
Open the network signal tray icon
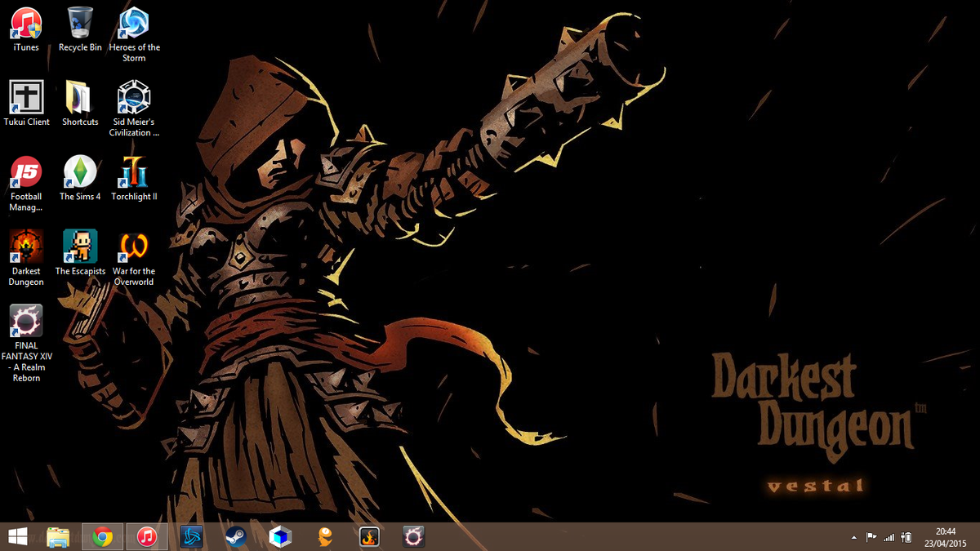889,537
